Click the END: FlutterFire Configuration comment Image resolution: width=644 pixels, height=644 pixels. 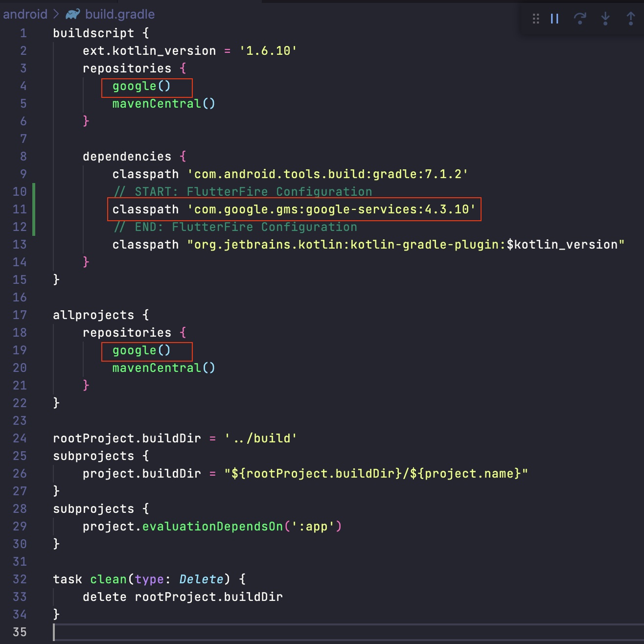pos(236,227)
